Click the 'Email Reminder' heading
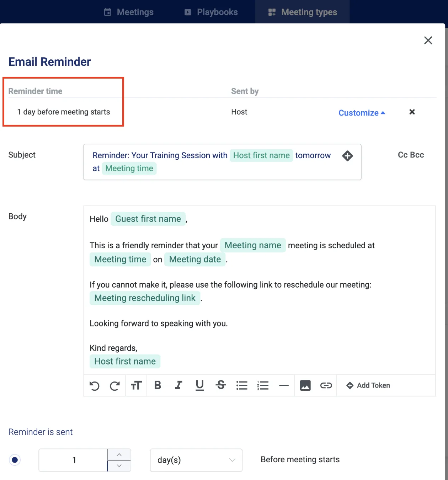 [49, 62]
